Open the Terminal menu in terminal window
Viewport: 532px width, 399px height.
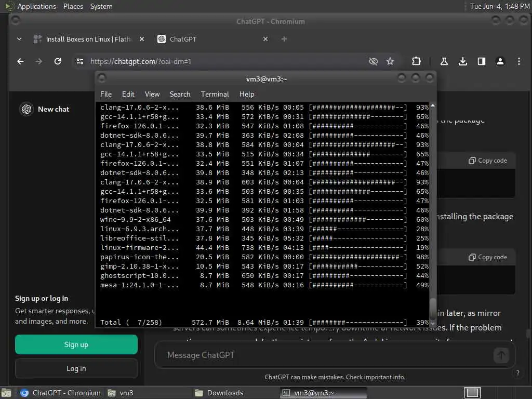point(215,95)
